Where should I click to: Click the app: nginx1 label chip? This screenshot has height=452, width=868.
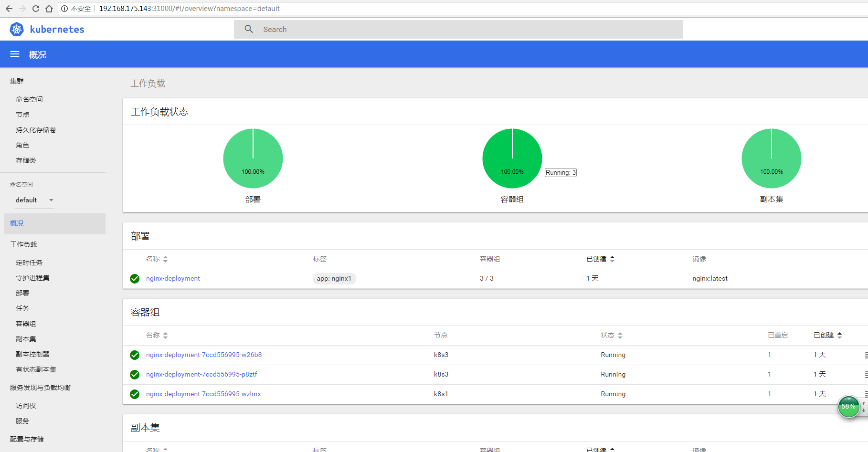[x=334, y=278]
